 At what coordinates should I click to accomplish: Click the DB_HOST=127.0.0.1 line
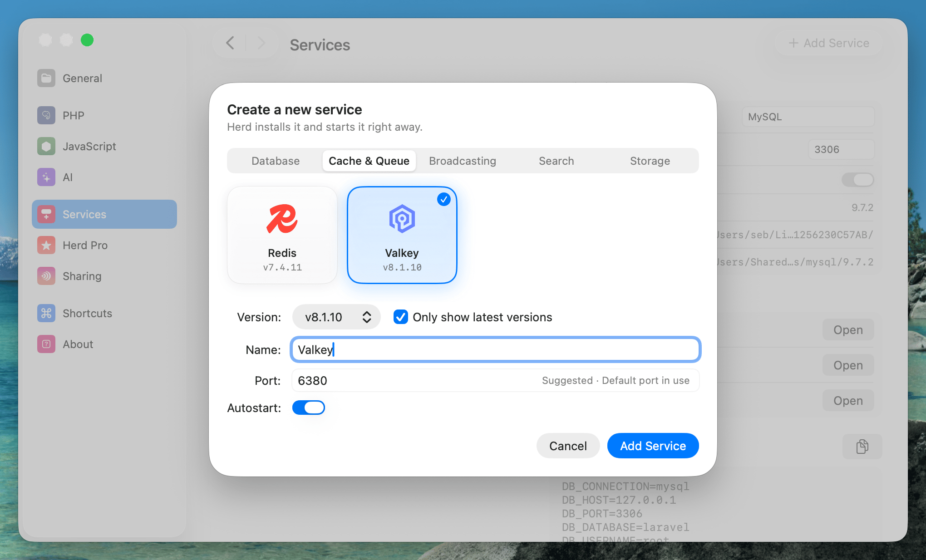[619, 500]
